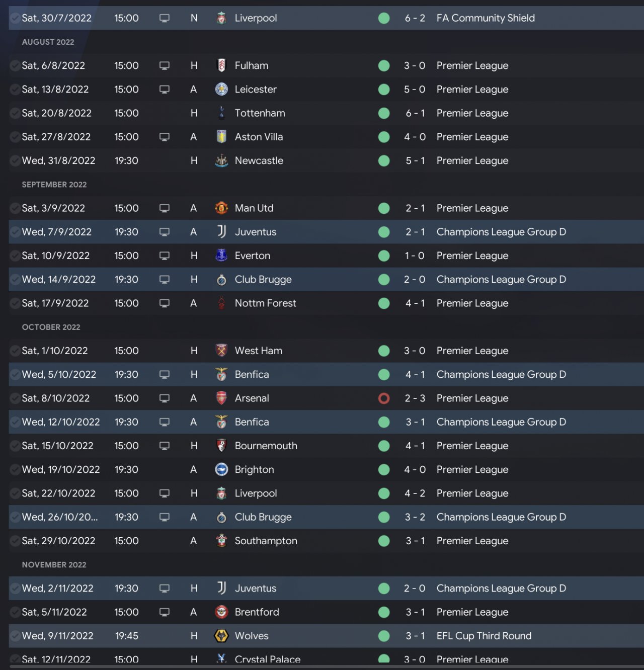Open the EFL Cup Third Round competition
The image size is (644, 670).
[x=484, y=636]
